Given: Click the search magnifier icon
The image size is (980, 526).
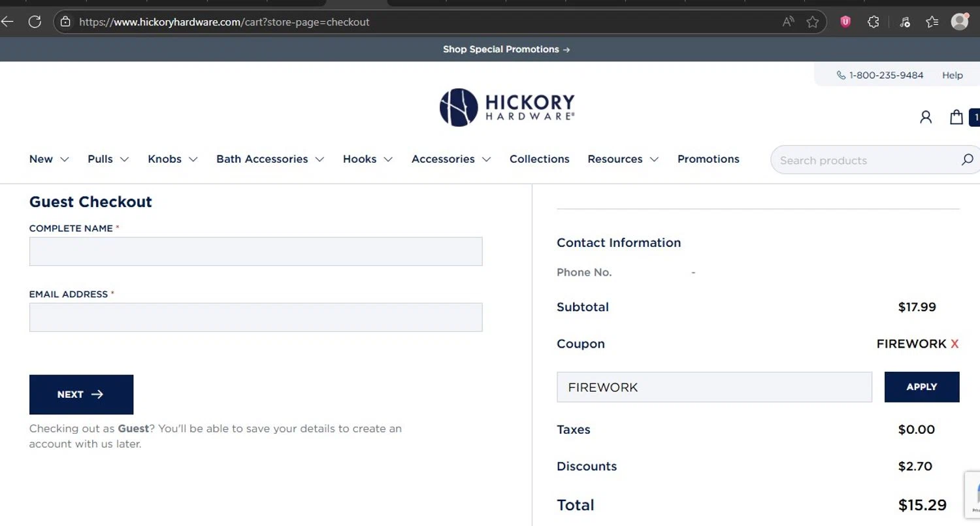Looking at the screenshot, I should 968,159.
